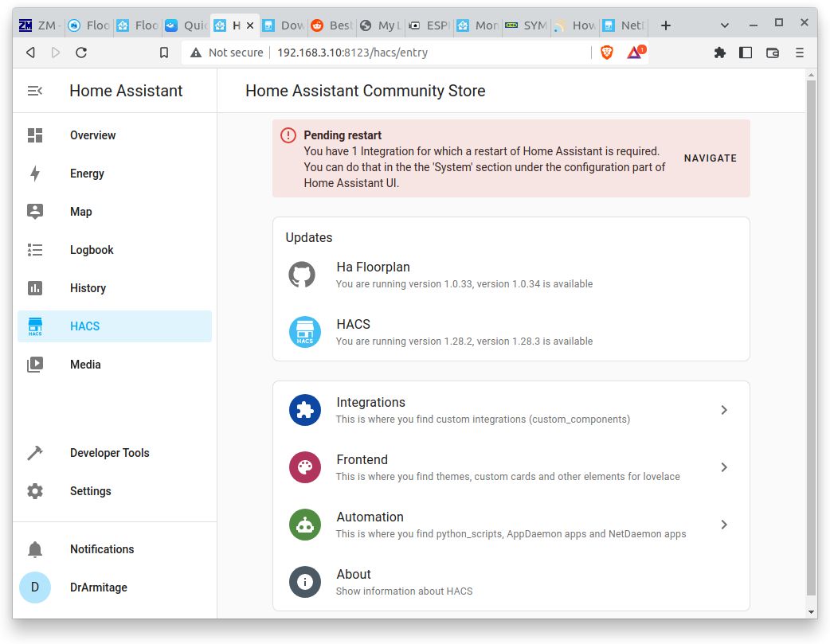Collapse the Home Assistant sidebar menu
This screenshot has width=830, height=644.
pyautogui.click(x=35, y=91)
